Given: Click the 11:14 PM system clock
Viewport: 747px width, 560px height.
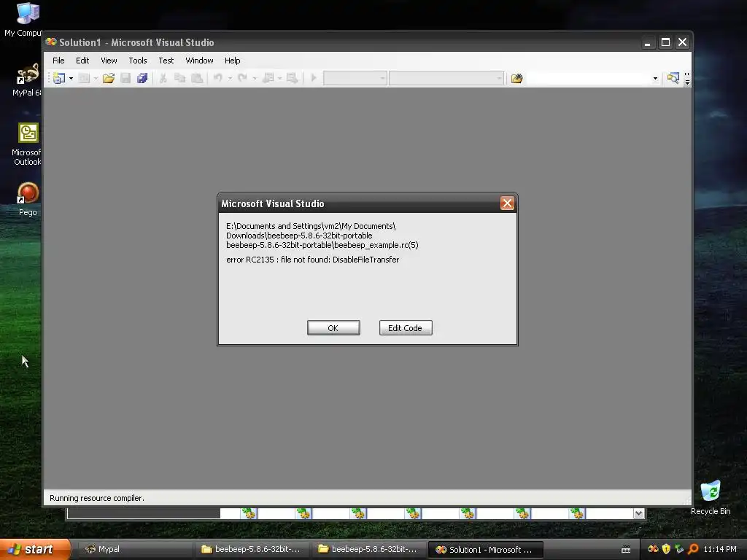Looking at the screenshot, I should pyautogui.click(x=720, y=550).
